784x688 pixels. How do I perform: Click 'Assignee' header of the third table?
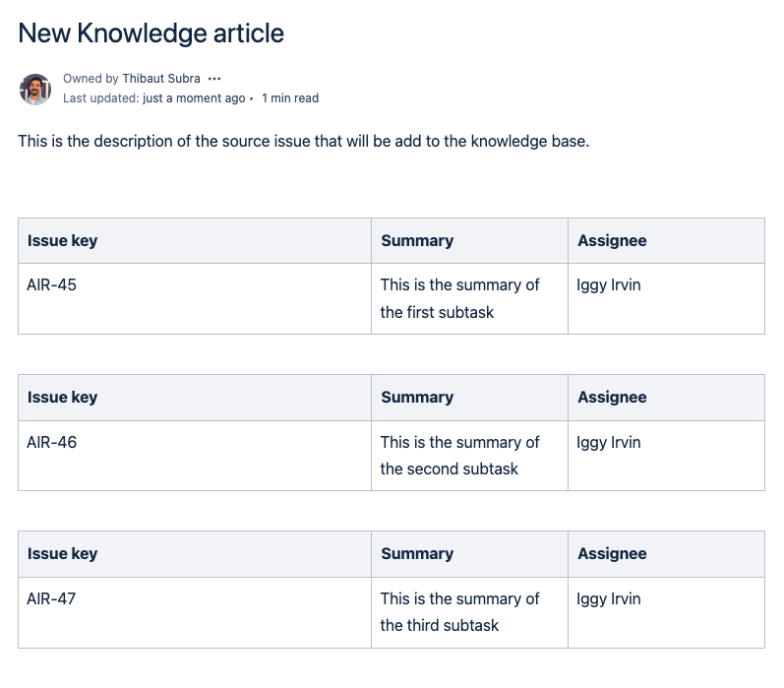click(612, 554)
